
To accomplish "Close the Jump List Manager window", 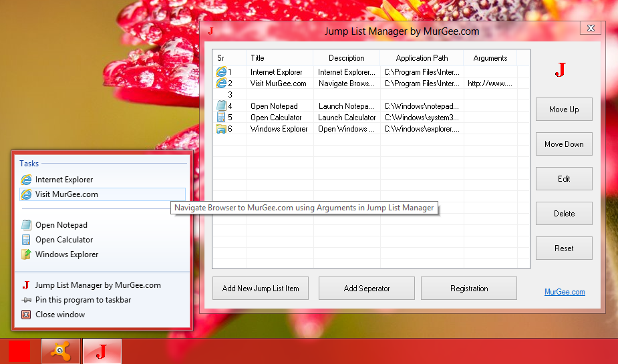I will pyautogui.click(x=591, y=28).
